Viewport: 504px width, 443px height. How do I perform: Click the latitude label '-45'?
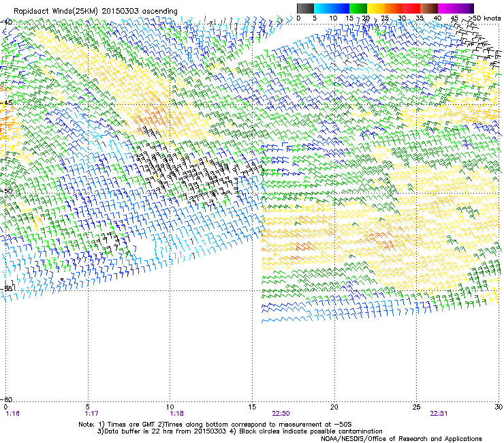pos(6,103)
